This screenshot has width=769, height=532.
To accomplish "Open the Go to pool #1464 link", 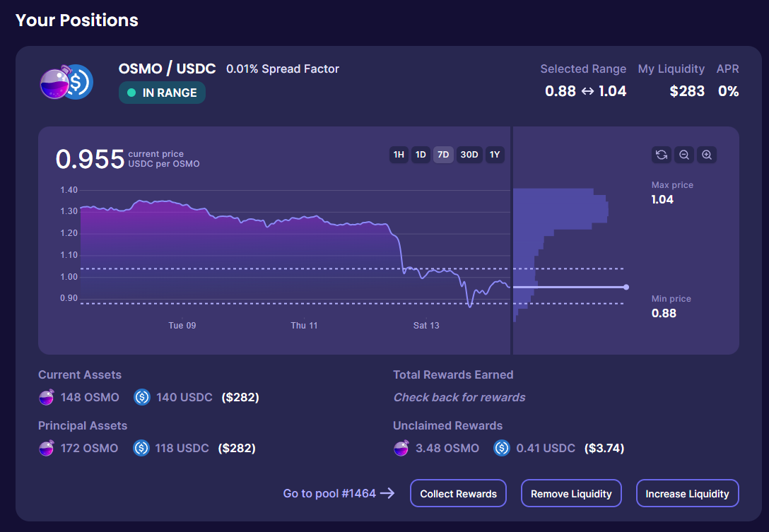I will (339, 494).
